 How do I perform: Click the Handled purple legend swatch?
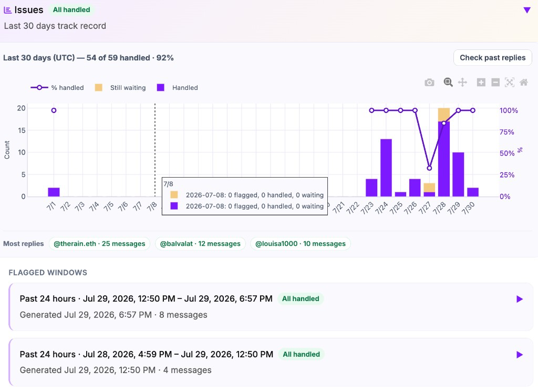161,88
